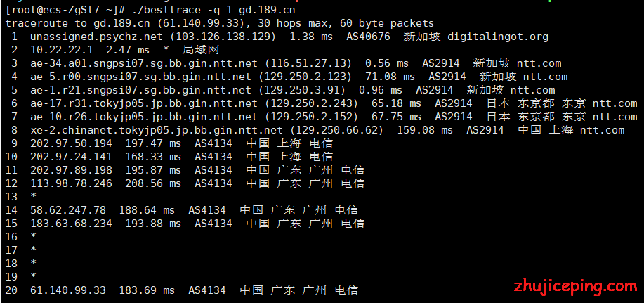The image size is (644, 303).
Task: Click the besttrace command line
Action: [151, 10]
